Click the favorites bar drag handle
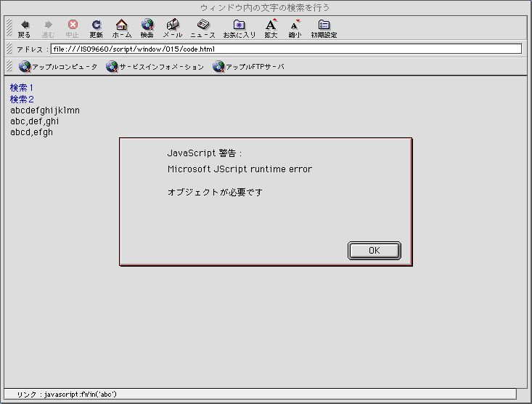Viewport: 532px width, 404px height. click(9, 66)
